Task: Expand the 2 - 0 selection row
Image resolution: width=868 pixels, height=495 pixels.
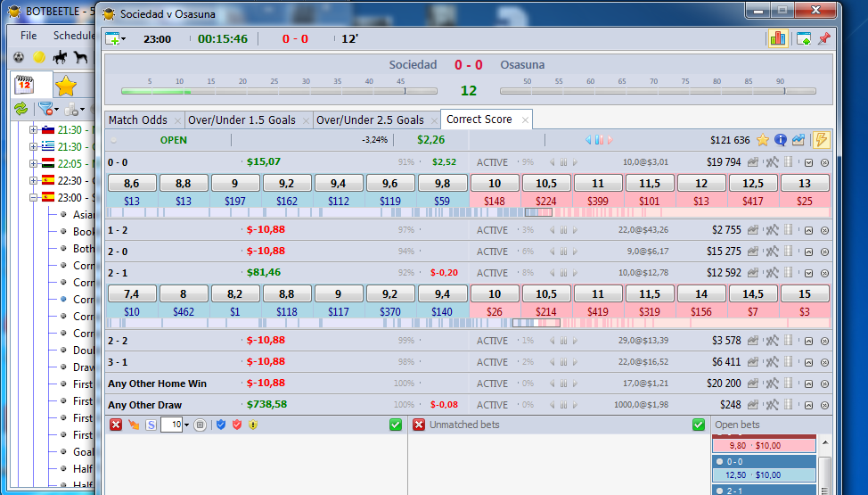Action: (x=809, y=252)
